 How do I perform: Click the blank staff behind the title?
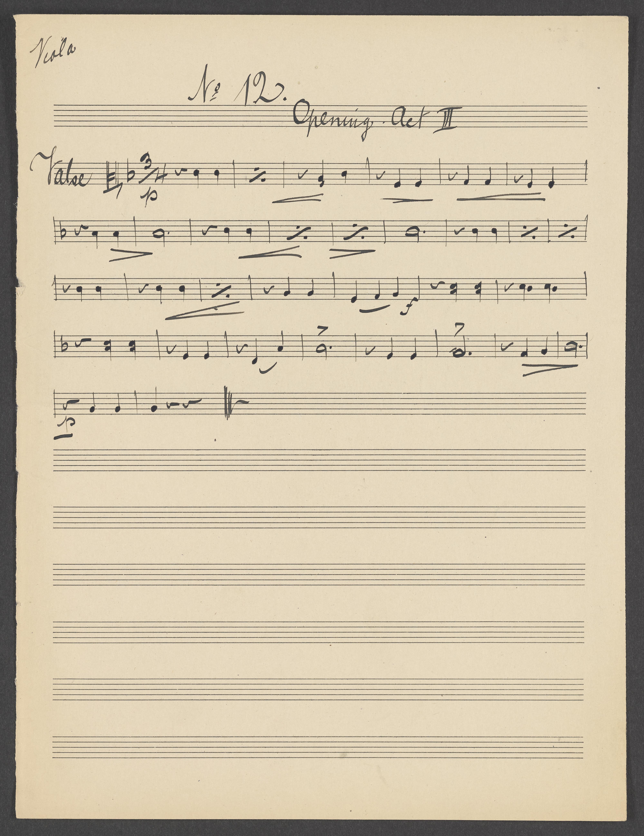click(320, 116)
